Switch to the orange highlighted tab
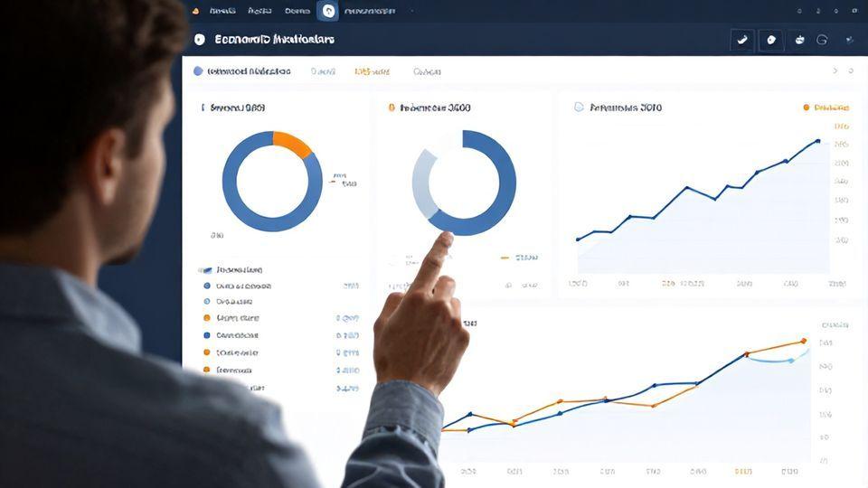 (x=372, y=70)
